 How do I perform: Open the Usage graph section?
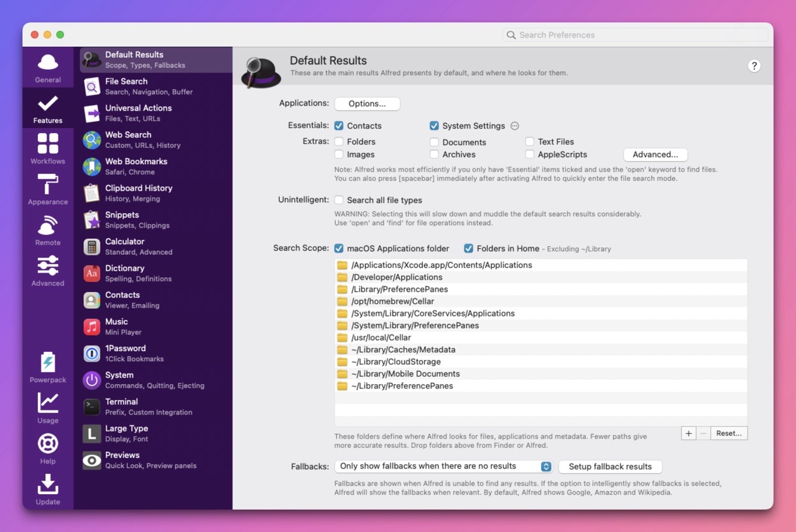(48, 408)
